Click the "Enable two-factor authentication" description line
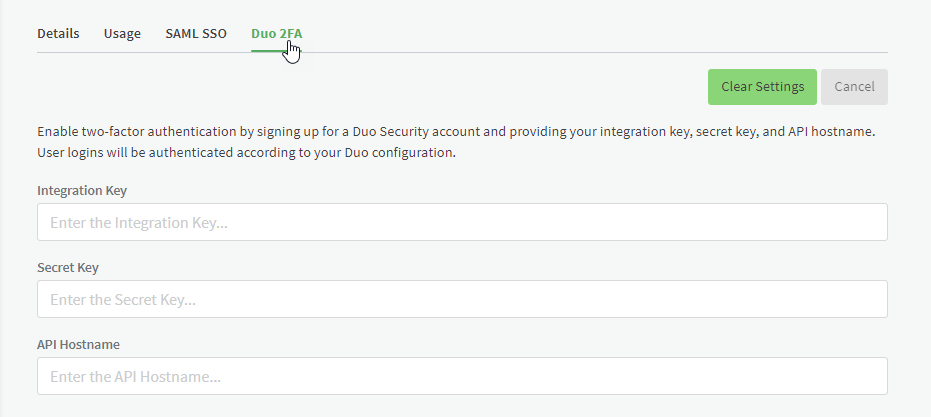Screen dimensions: 931x417 click(x=456, y=132)
